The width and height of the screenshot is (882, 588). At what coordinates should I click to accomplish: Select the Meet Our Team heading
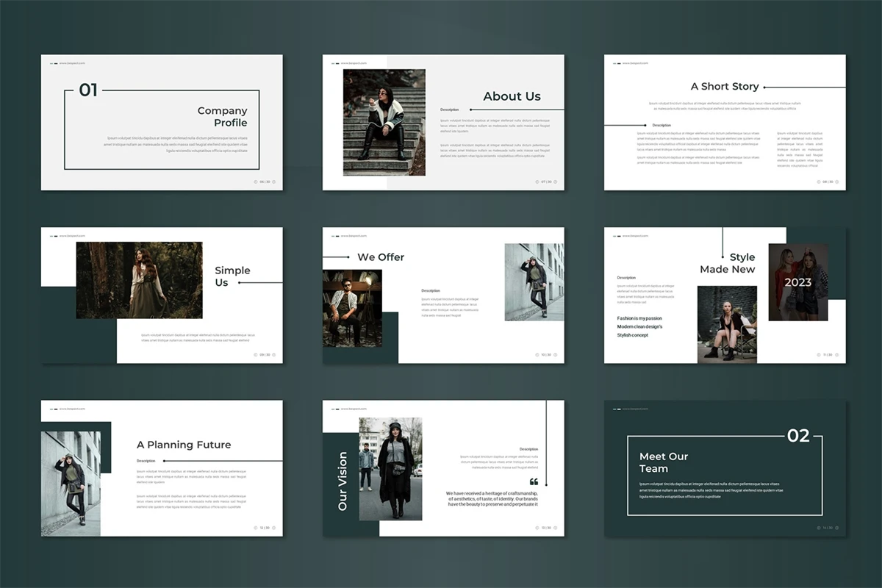click(663, 462)
